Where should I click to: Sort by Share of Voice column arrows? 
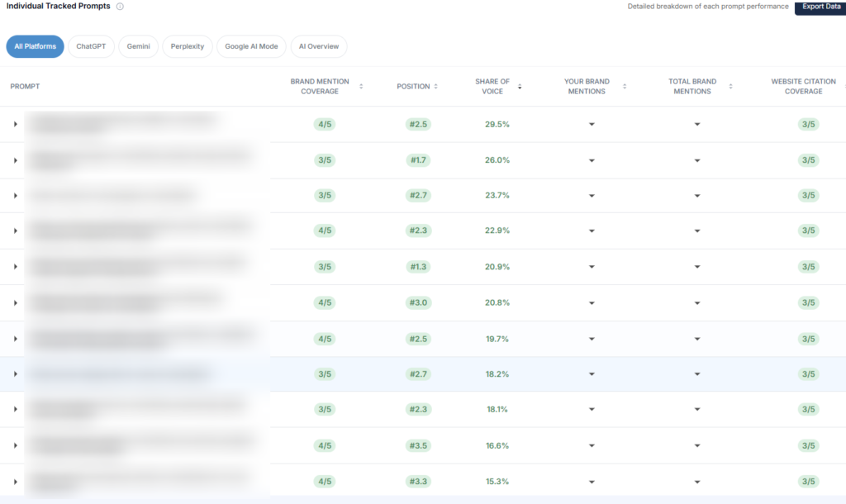click(x=520, y=87)
